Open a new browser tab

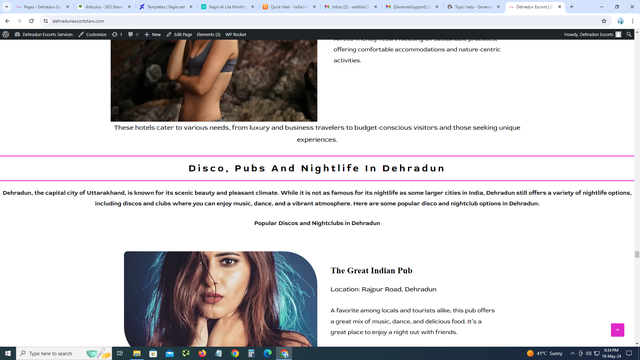coord(571,7)
